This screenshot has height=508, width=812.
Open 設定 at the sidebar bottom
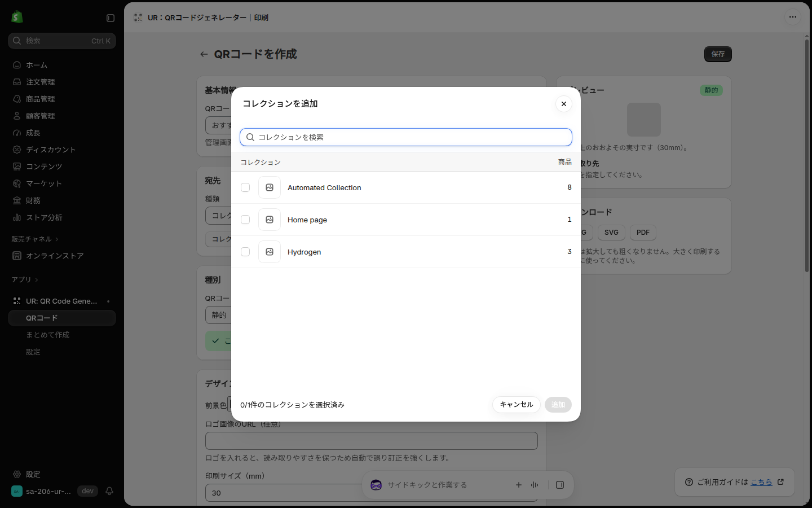pyautogui.click(x=62, y=474)
